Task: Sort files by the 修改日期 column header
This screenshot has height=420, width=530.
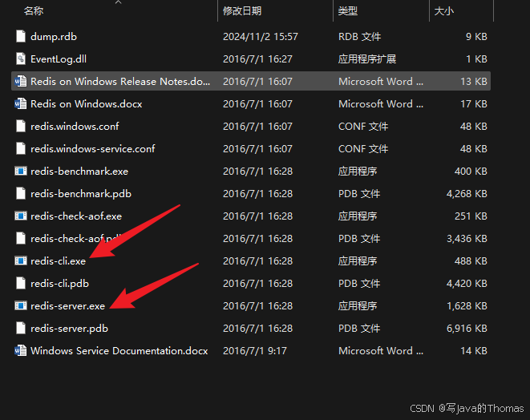Action: [x=242, y=11]
